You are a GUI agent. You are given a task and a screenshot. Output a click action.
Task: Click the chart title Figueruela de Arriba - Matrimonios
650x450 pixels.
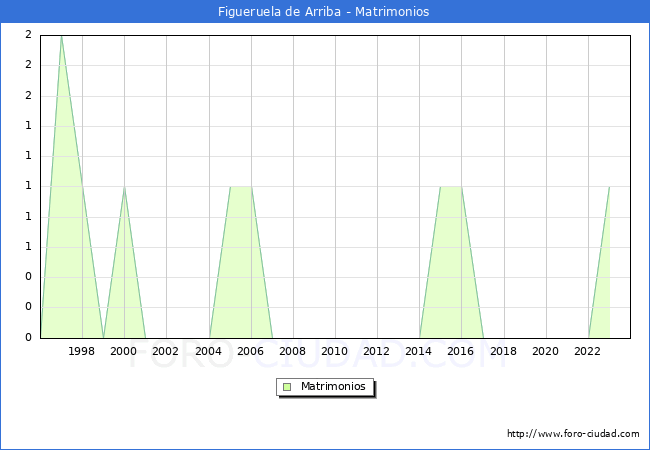pyautogui.click(x=324, y=12)
